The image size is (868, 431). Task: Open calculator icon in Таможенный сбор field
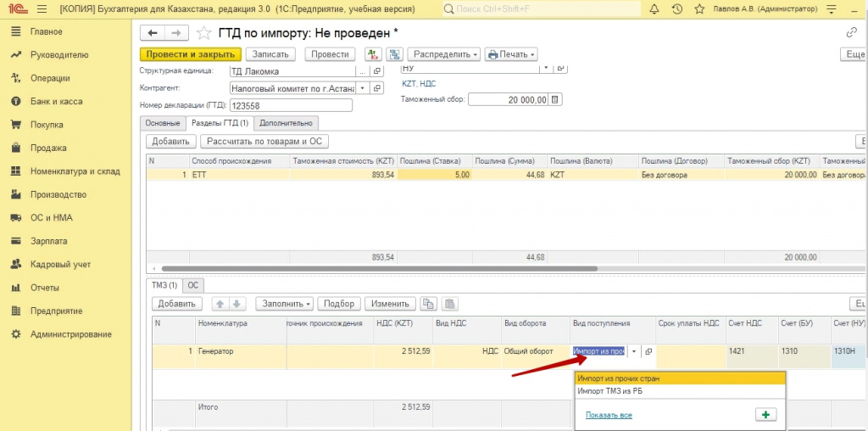pos(556,100)
